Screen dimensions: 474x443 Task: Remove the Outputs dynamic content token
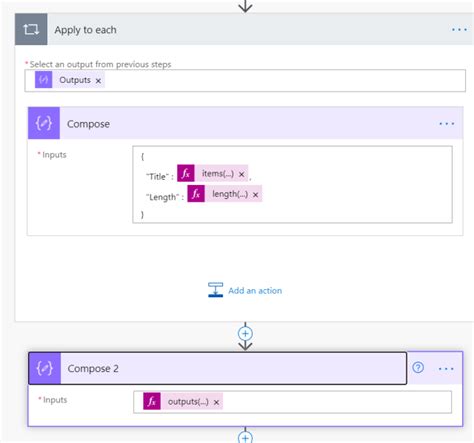98,81
